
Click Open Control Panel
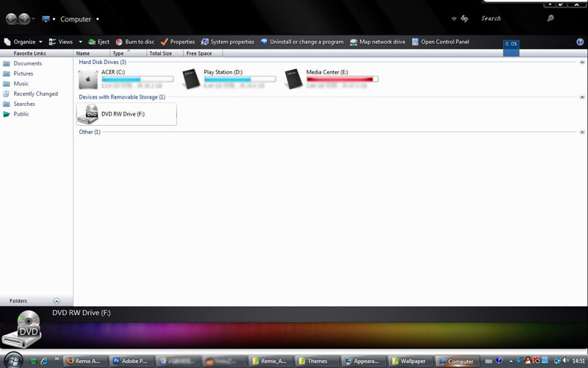440,42
